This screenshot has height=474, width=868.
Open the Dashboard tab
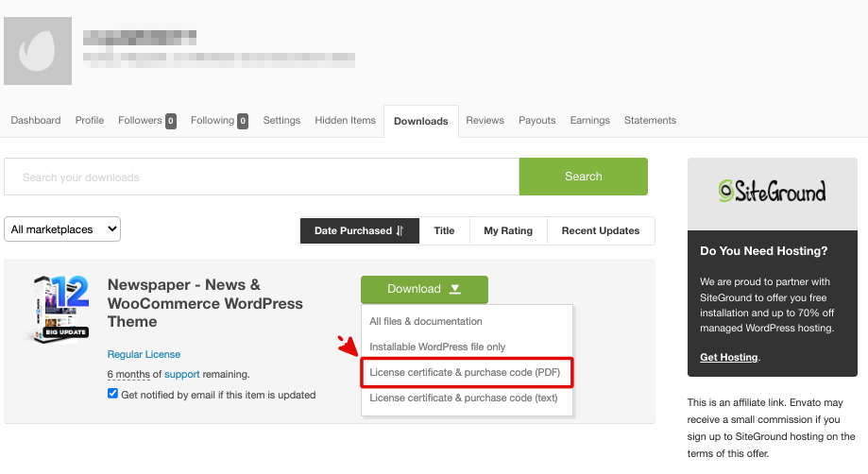[x=36, y=121]
